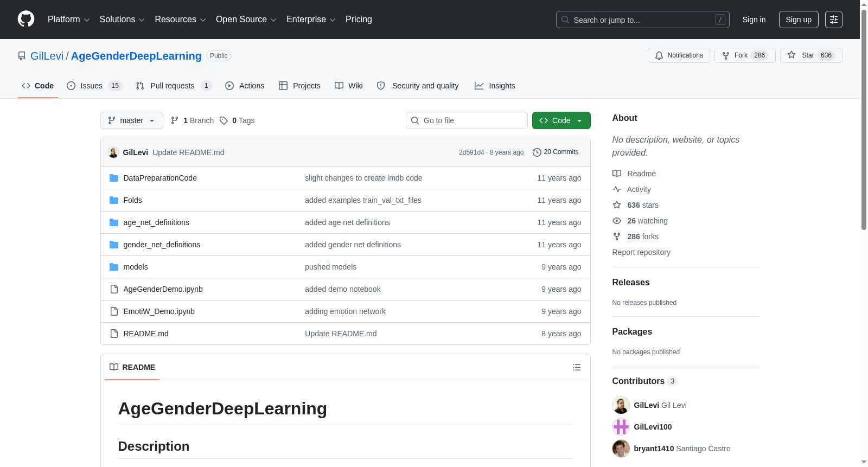
Task: Click the AgeGenderDemo.ipynb file icon
Action: (114, 289)
